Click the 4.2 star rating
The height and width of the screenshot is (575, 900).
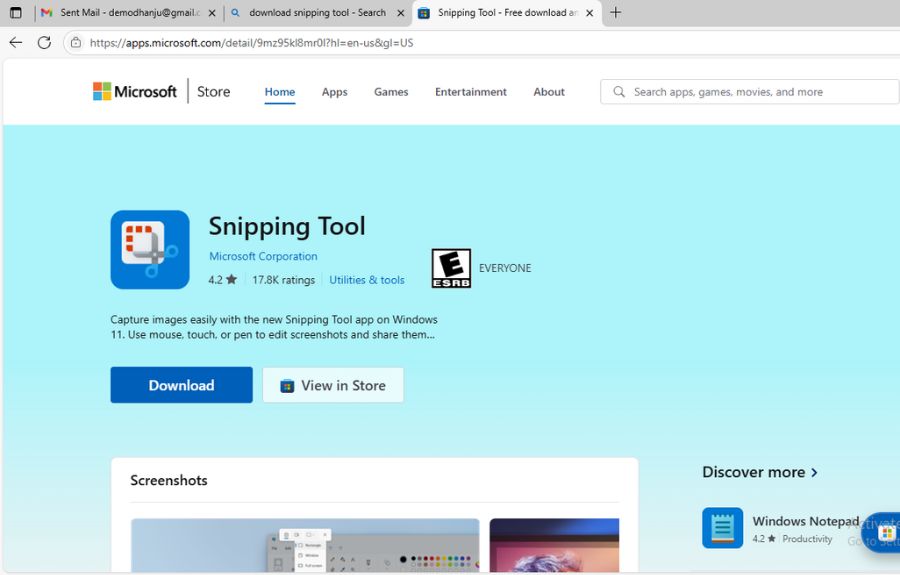(x=223, y=280)
